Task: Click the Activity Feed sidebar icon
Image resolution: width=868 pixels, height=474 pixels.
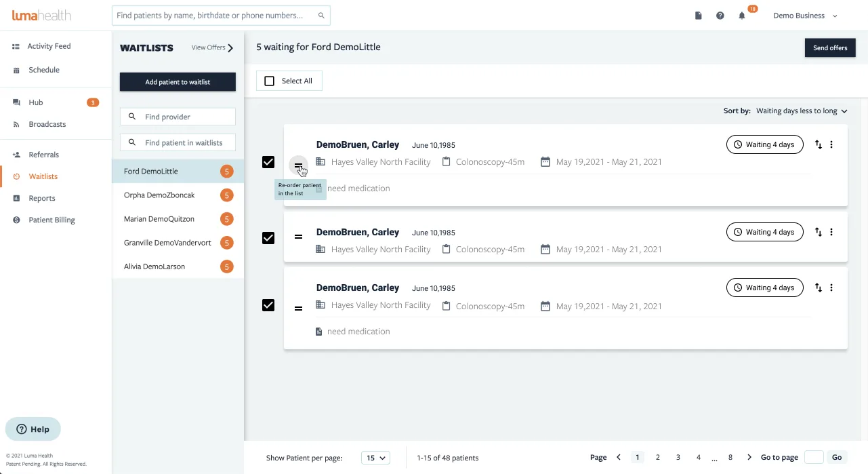Action: coord(16,46)
